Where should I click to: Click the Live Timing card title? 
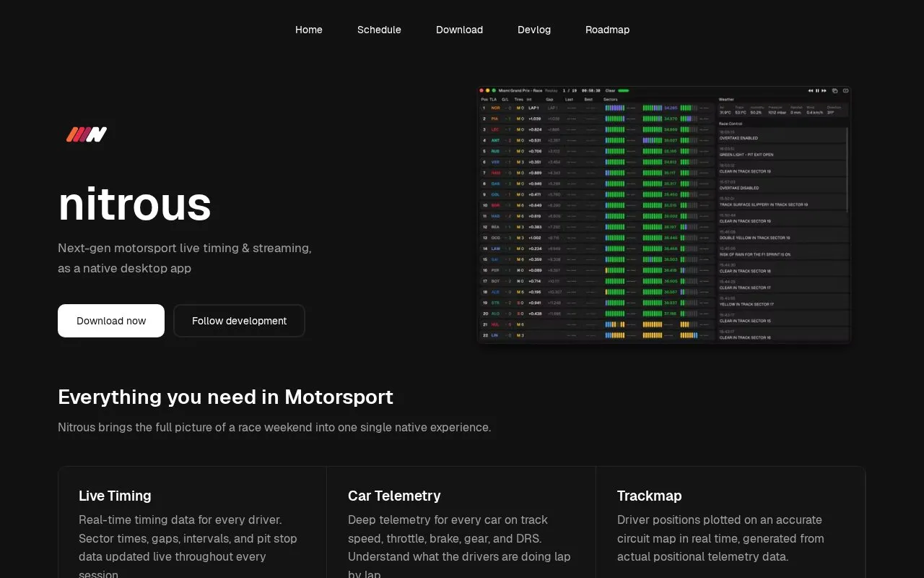point(115,496)
